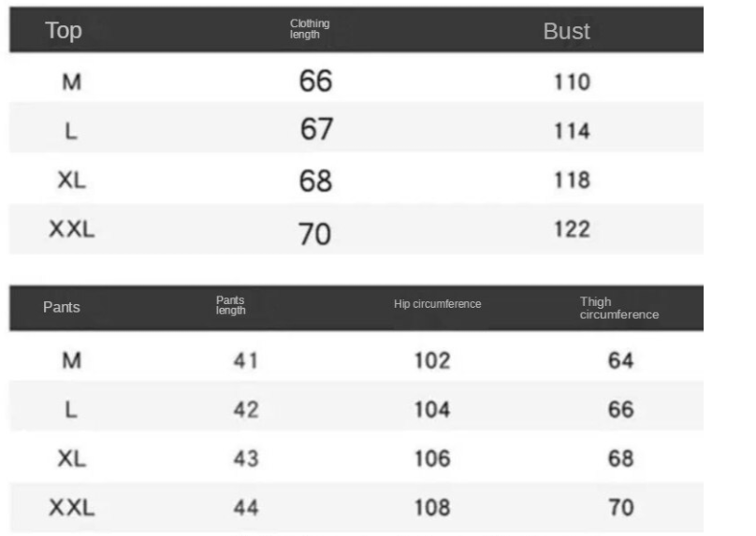Select the Thigh circumference column header
This screenshot has width=756, height=536.
click(619, 308)
